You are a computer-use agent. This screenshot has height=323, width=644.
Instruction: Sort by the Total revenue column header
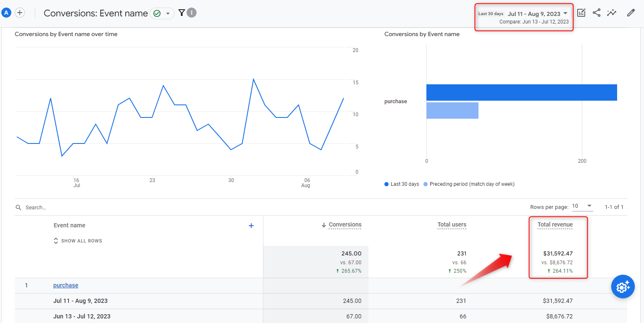point(555,225)
